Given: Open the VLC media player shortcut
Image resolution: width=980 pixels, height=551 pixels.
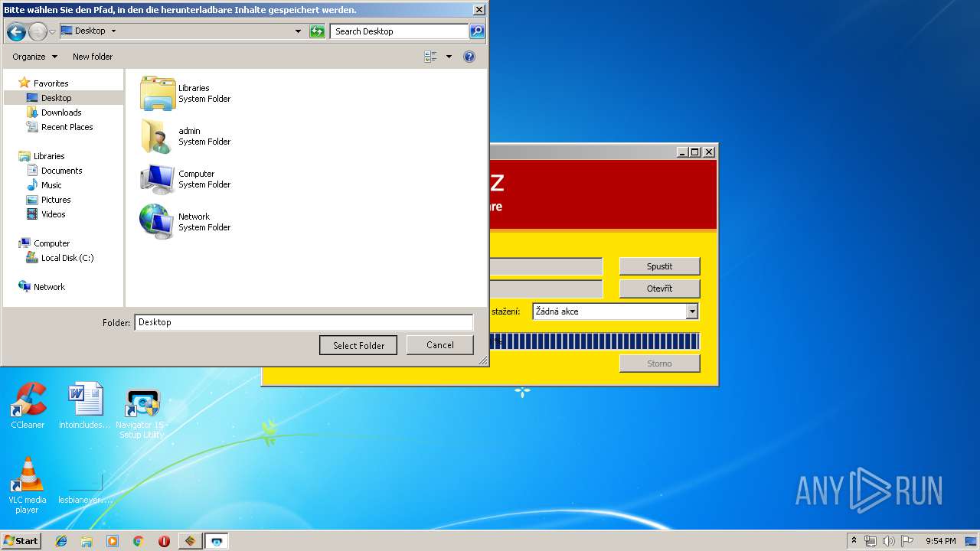Looking at the screenshot, I should pos(28,485).
